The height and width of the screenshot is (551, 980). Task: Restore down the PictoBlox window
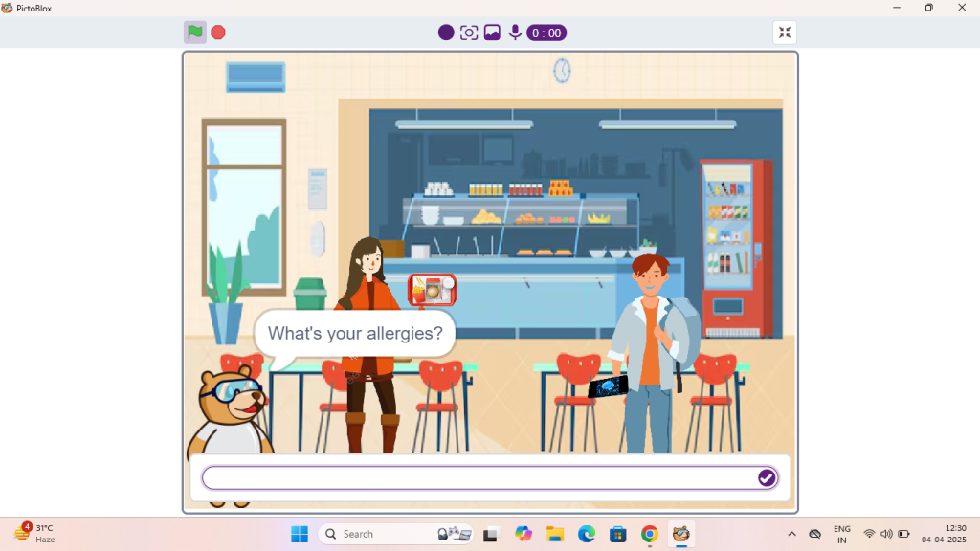(929, 8)
